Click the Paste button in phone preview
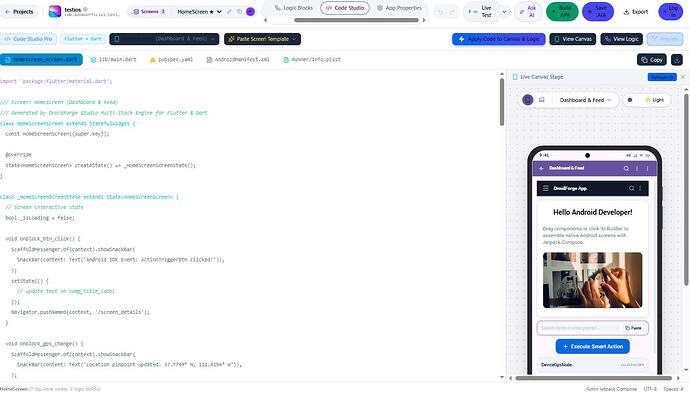Viewport: 690px width, 394px height. (633, 328)
